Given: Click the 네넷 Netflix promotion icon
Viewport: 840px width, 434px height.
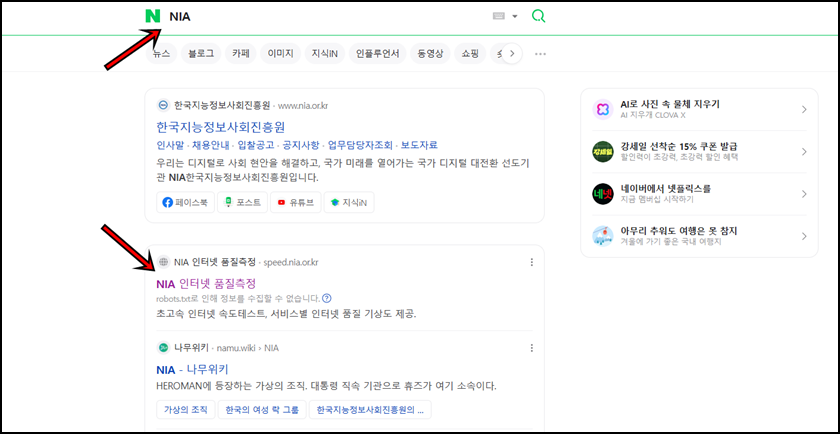Looking at the screenshot, I should click(603, 194).
